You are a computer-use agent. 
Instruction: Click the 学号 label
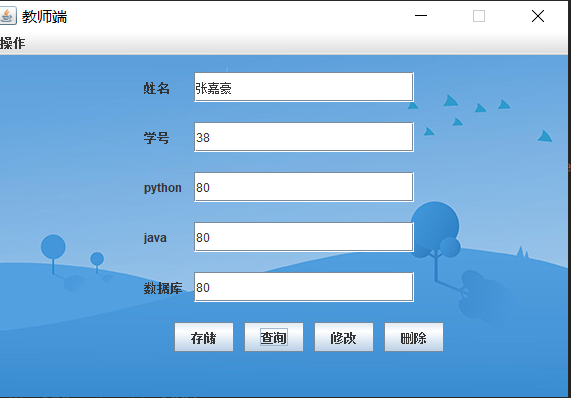click(156, 138)
